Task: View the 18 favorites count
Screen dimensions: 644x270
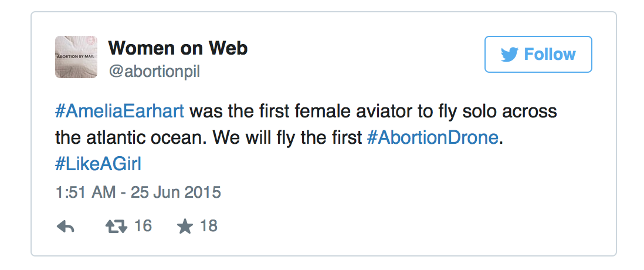Action: (208, 226)
